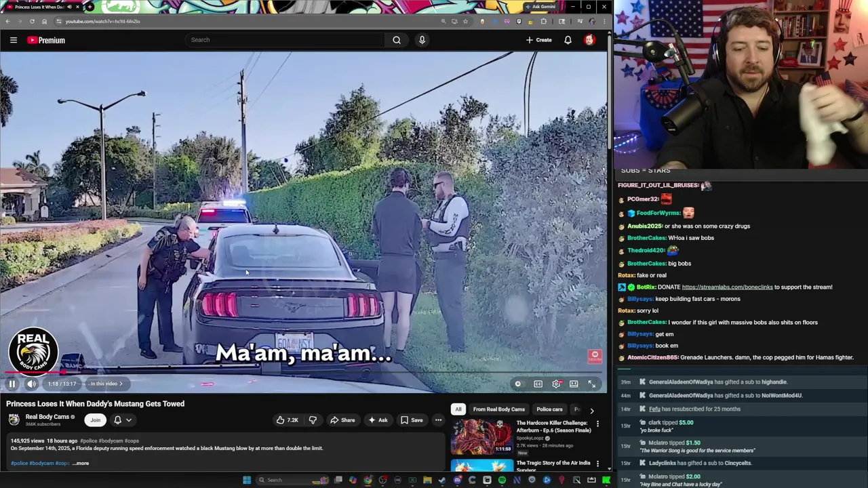This screenshot has height=488, width=868.
Task: Select the 'All' filter chip
Action: [458, 409]
